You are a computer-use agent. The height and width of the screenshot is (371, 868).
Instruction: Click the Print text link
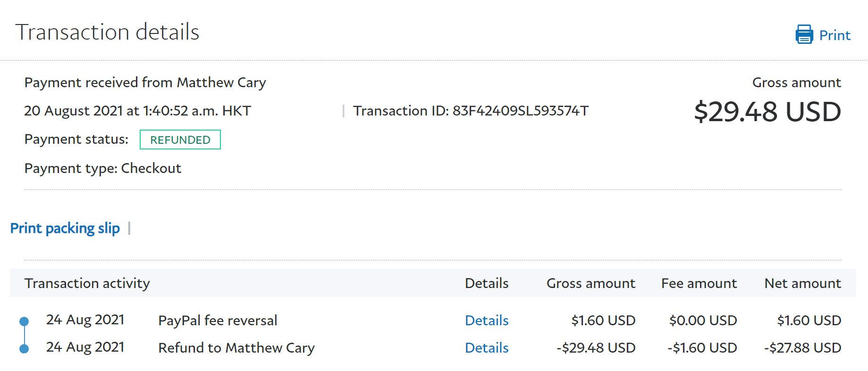[x=834, y=35]
